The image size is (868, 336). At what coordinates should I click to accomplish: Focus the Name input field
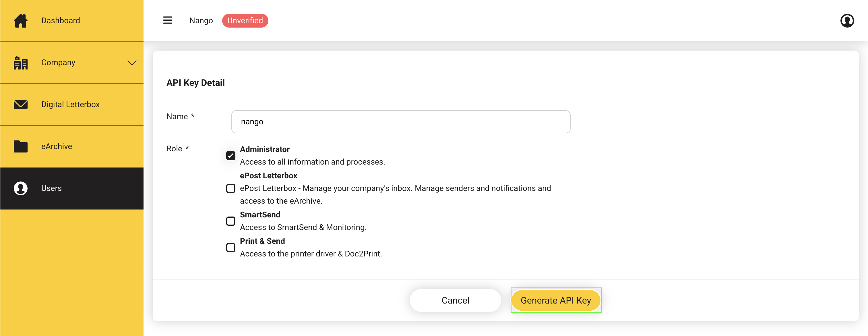(x=401, y=122)
